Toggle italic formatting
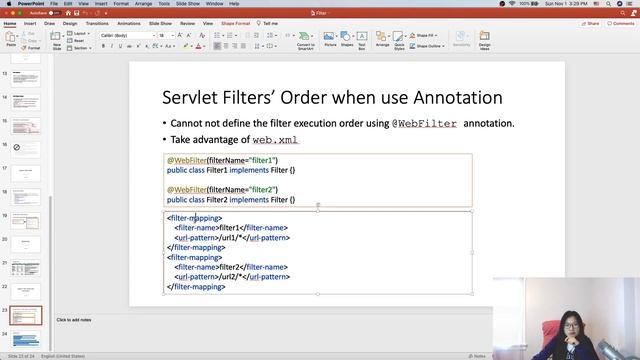This screenshot has height=360, width=640. pyautogui.click(x=112, y=46)
